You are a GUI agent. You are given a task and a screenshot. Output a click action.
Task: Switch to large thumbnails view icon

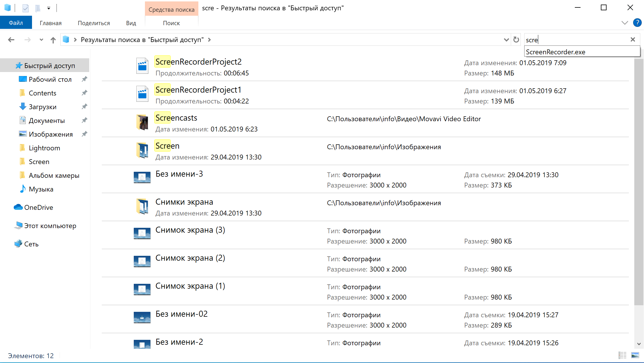(635, 355)
